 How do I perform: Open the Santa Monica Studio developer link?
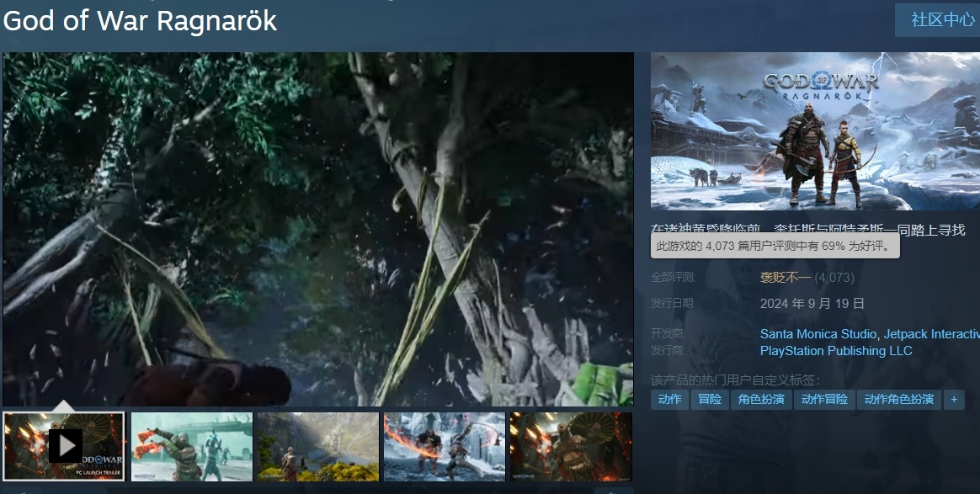coord(819,334)
